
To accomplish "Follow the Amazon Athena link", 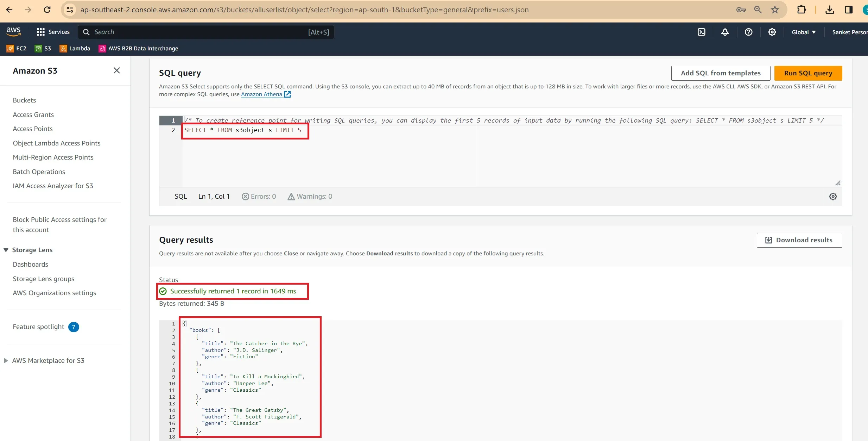I will pyautogui.click(x=266, y=94).
